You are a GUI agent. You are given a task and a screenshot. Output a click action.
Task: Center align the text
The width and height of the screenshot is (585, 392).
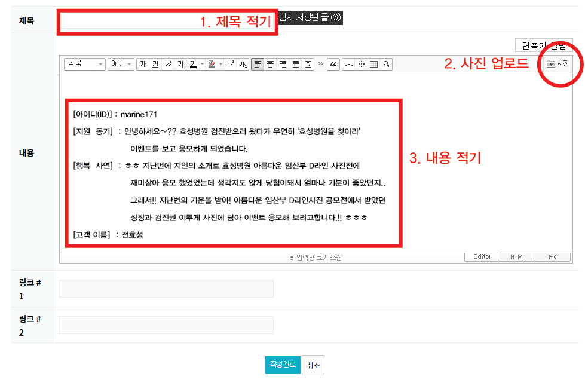(270, 64)
